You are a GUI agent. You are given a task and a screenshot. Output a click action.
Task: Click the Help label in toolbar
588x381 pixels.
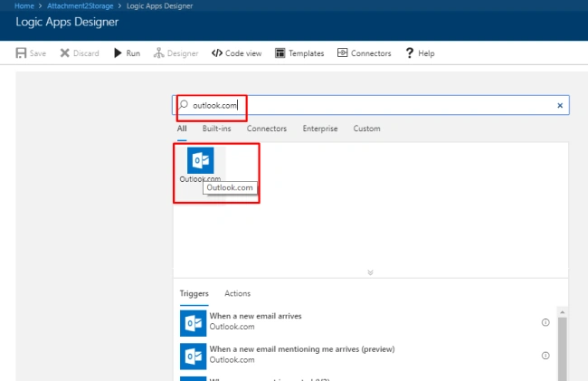click(x=426, y=53)
